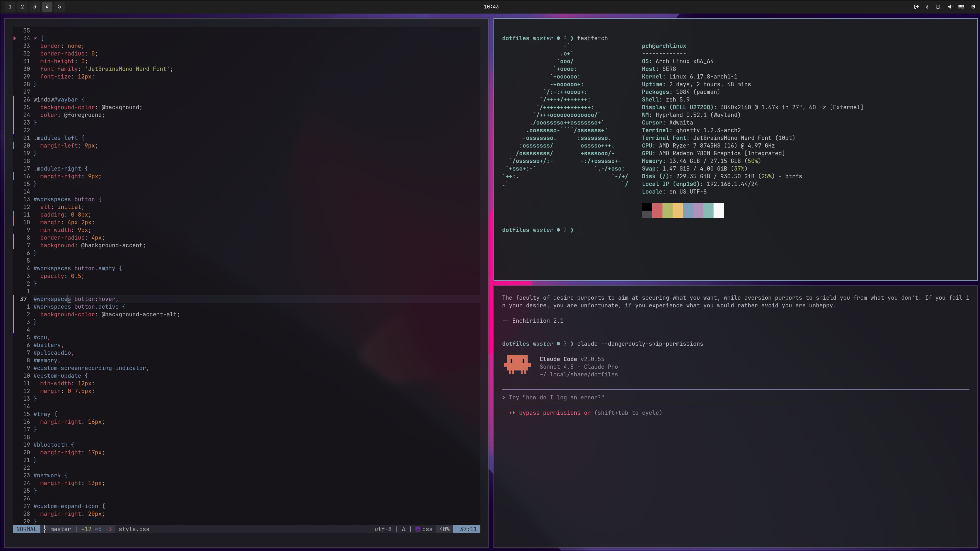Click the white swatch in fastfetch color palette
This screenshot has width=980, height=551.
(718, 211)
